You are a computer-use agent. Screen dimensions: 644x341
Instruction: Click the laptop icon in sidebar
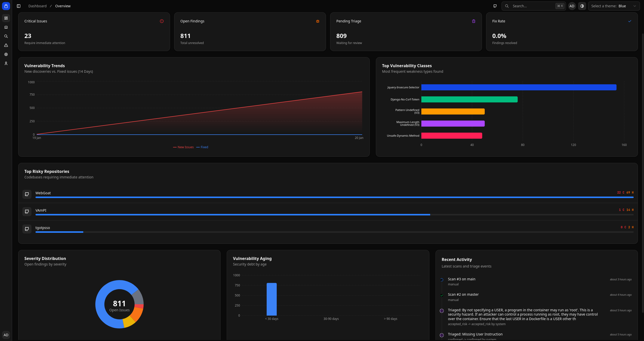click(x=6, y=27)
